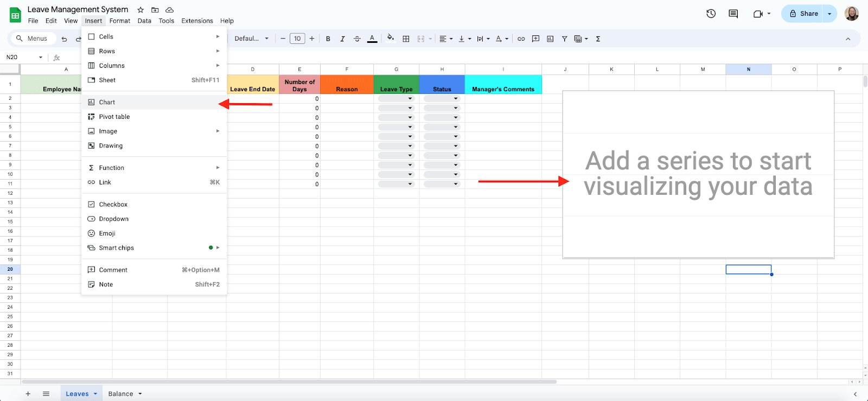Open the fill color bucket
Image resolution: width=868 pixels, height=401 pixels.
[x=391, y=39]
